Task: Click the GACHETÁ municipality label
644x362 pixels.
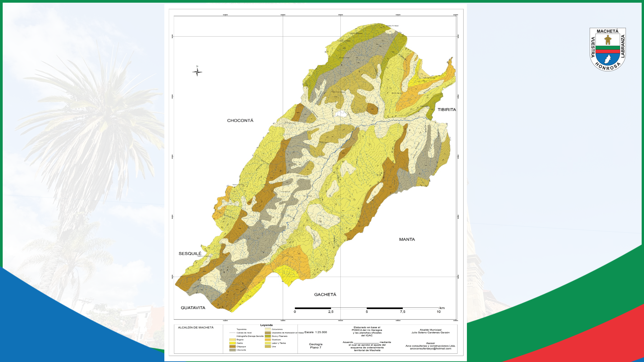Action: 325,295
